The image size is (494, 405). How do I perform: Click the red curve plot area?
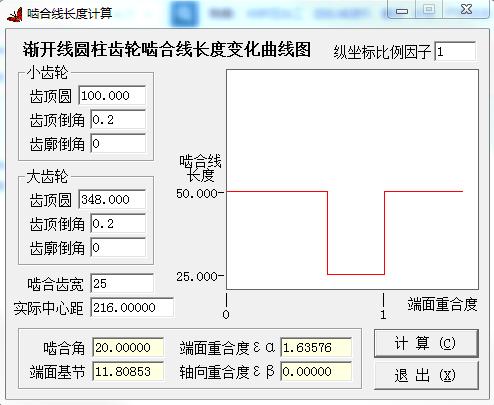pyautogui.click(x=352, y=179)
